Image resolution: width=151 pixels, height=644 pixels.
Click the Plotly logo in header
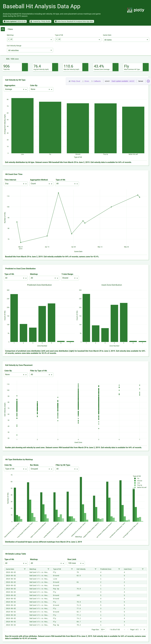[135, 10]
